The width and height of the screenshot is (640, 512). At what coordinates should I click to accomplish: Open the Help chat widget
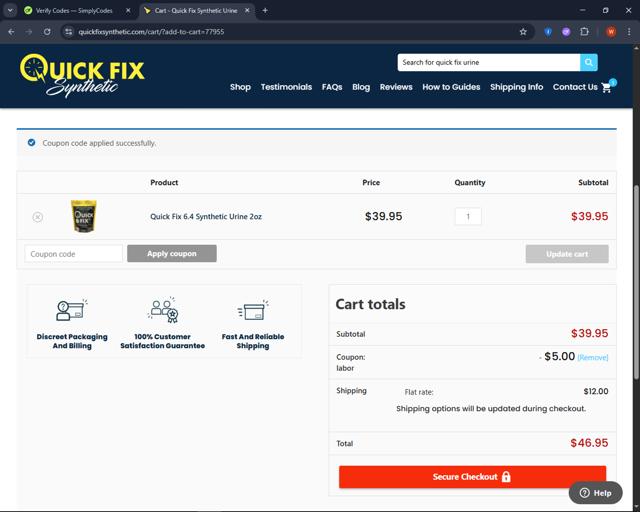[x=596, y=493]
